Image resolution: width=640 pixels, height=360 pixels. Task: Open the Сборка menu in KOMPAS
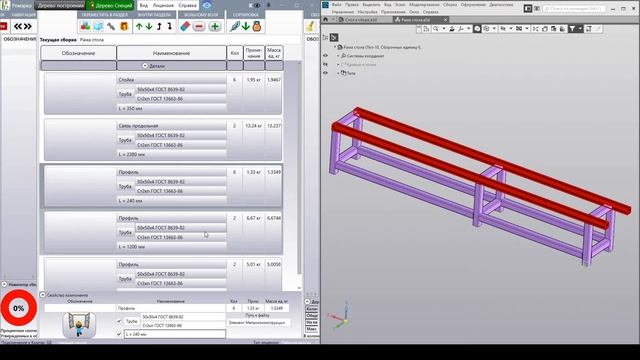point(450,4)
